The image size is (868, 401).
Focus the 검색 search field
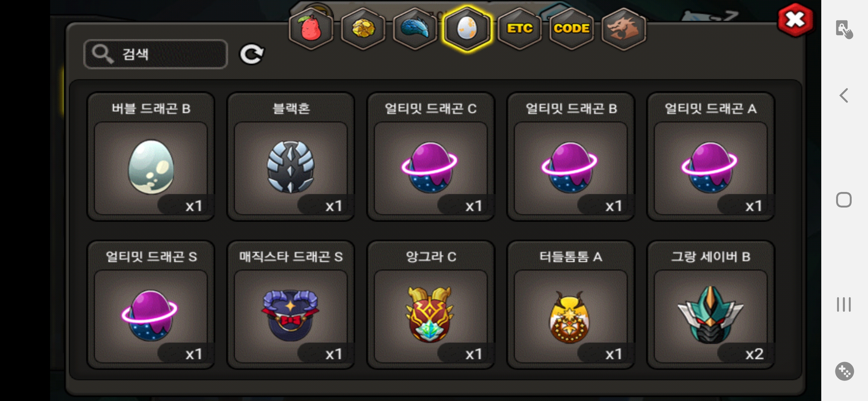click(156, 54)
